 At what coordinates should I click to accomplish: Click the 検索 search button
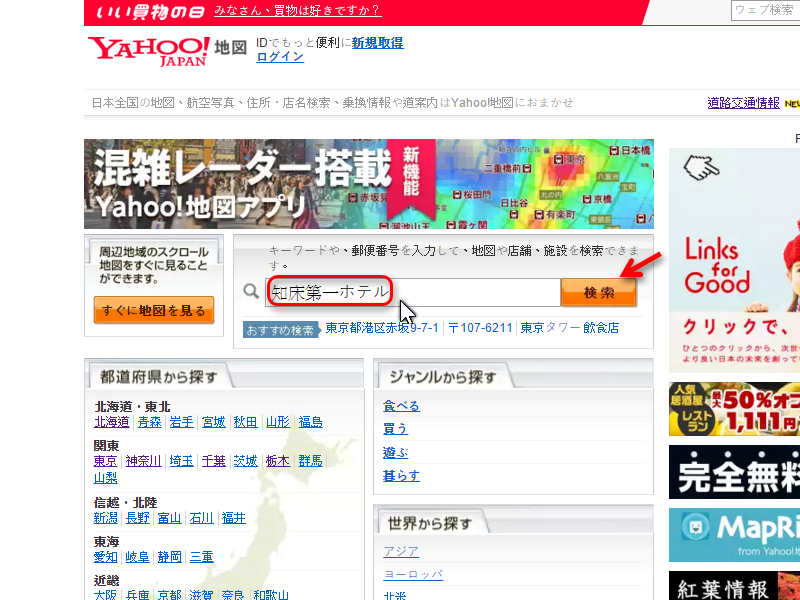pos(598,292)
